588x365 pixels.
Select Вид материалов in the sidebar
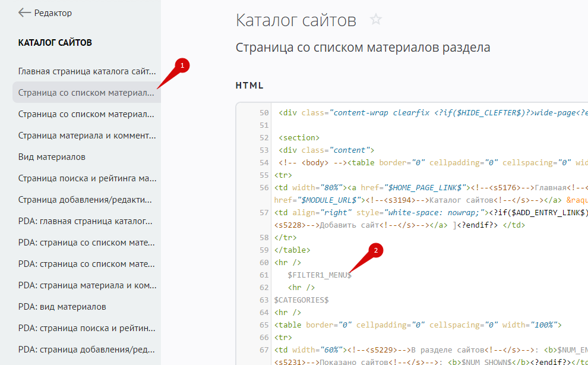[x=52, y=157]
